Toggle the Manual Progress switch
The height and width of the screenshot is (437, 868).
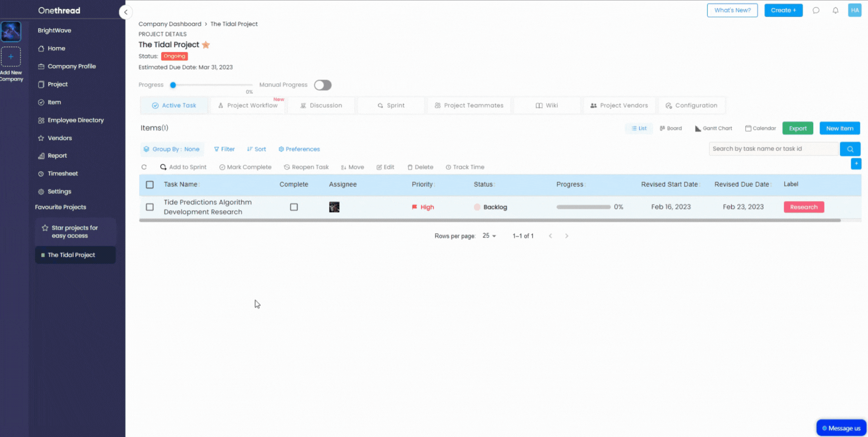[323, 85]
